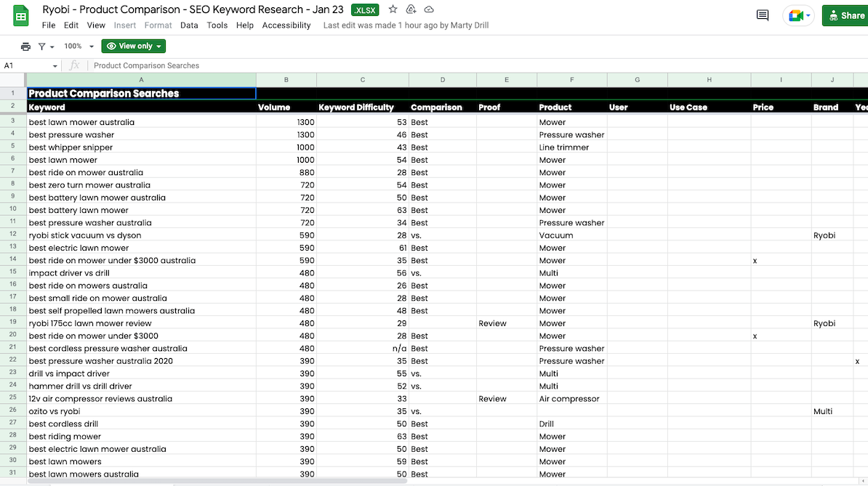Open the Data menu
868x486 pixels.
189,24
